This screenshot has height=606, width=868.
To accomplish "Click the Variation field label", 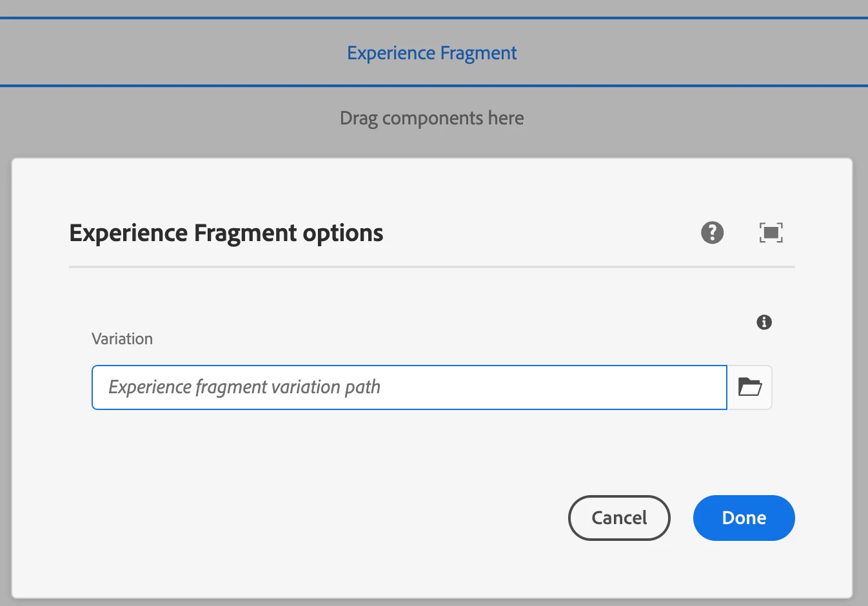I will tap(123, 339).
